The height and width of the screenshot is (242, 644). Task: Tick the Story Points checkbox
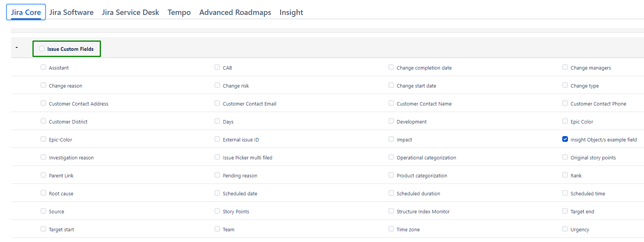217,211
